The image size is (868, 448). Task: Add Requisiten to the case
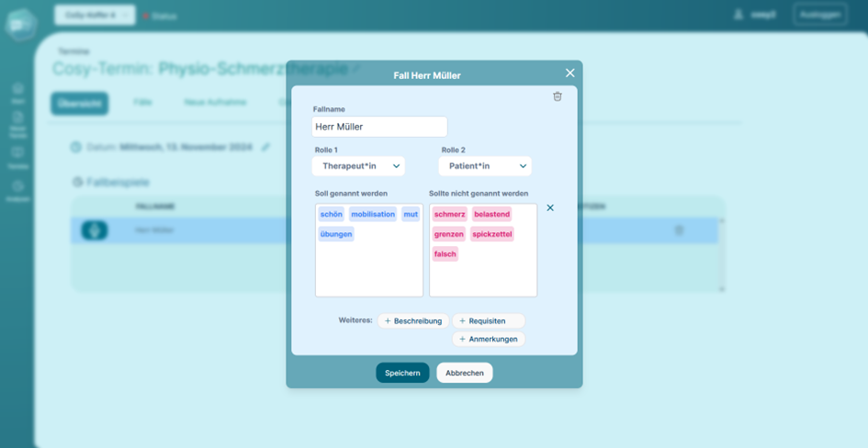(x=488, y=321)
